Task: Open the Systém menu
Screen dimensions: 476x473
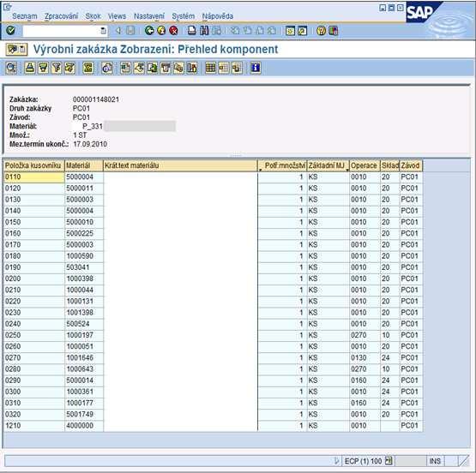Action: [x=184, y=16]
